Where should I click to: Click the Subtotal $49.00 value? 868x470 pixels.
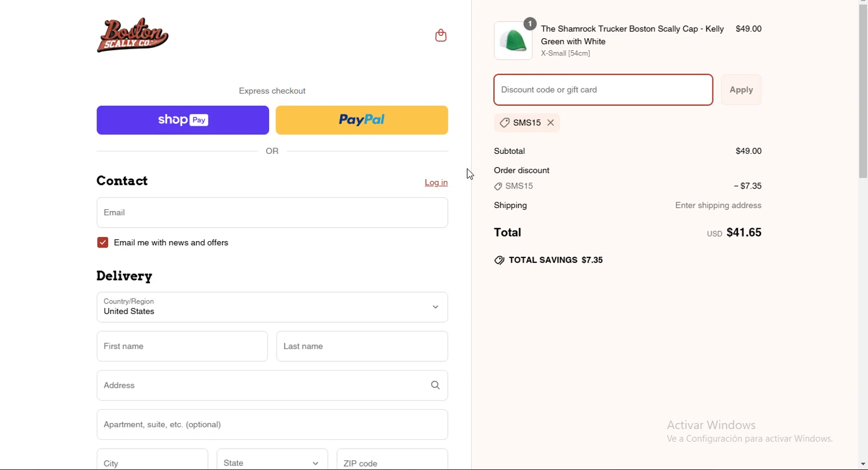[x=749, y=151]
